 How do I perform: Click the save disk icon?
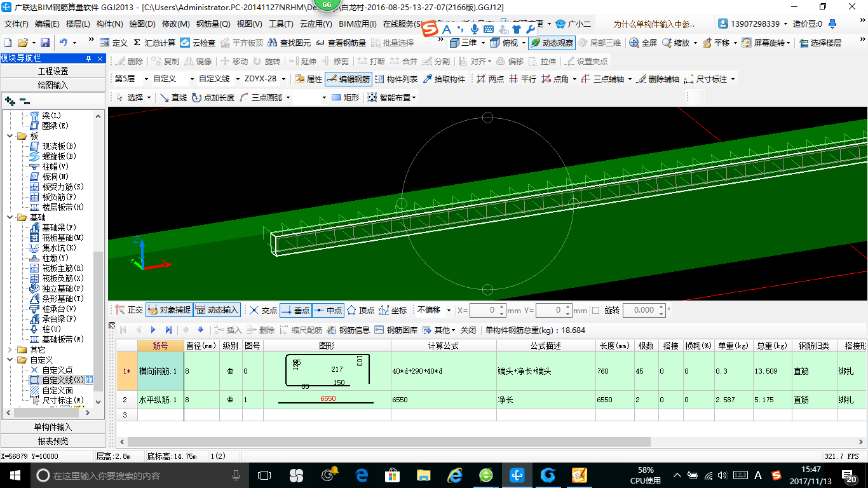click(x=45, y=43)
